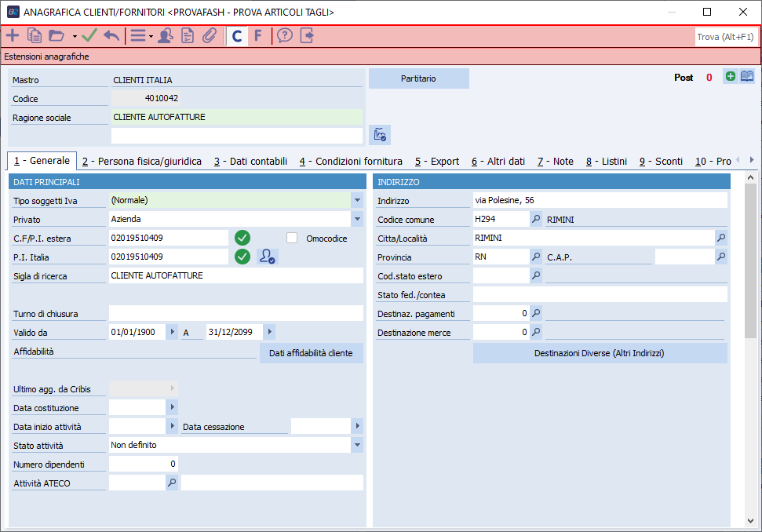This screenshot has width=762, height=532.
Task: Click the green checkmark save icon
Action: pos(89,35)
